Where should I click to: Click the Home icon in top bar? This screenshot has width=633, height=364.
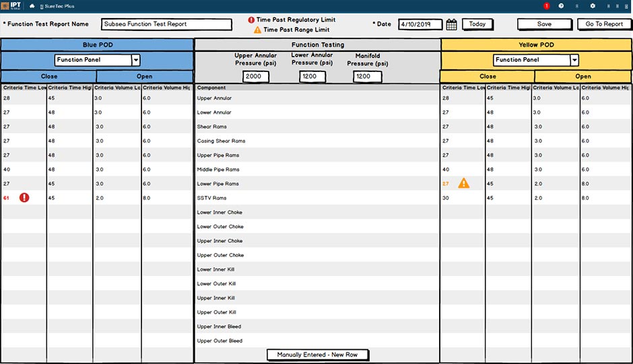click(x=32, y=6)
